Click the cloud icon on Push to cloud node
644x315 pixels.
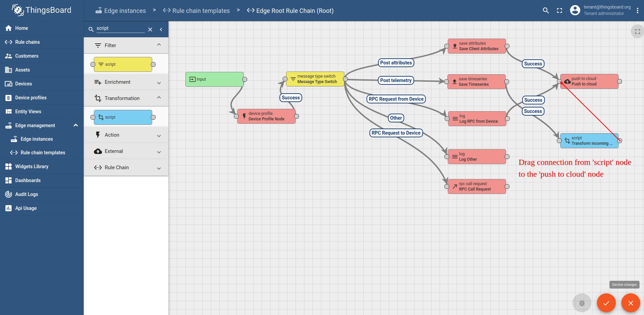pyautogui.click(x=567, y=81)
